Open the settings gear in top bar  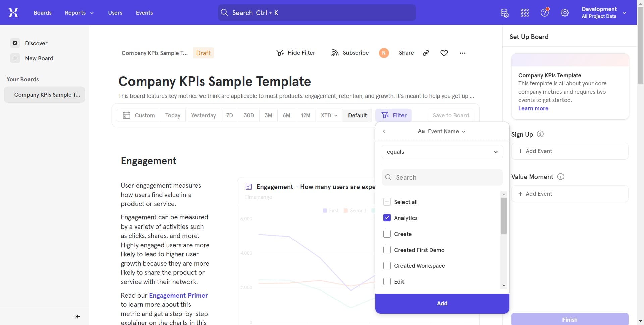565,12
